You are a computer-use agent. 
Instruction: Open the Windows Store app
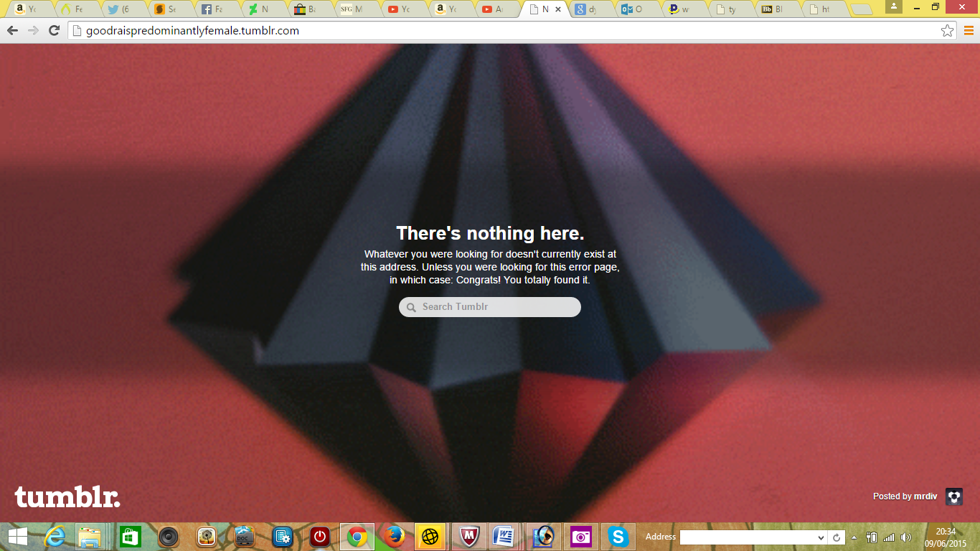pos(129,537)
